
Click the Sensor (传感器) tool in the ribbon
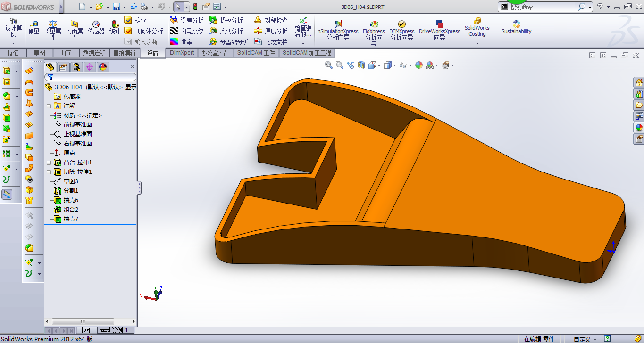96,27
